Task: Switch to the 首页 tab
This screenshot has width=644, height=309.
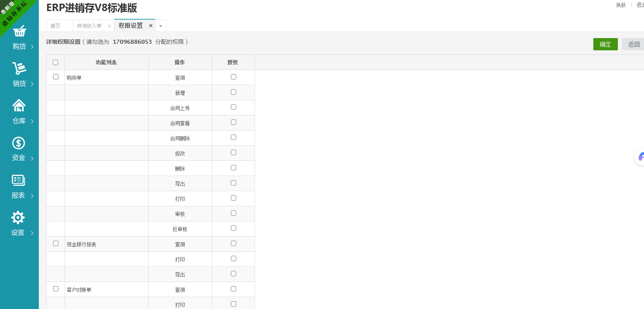Action: [56, 26]
